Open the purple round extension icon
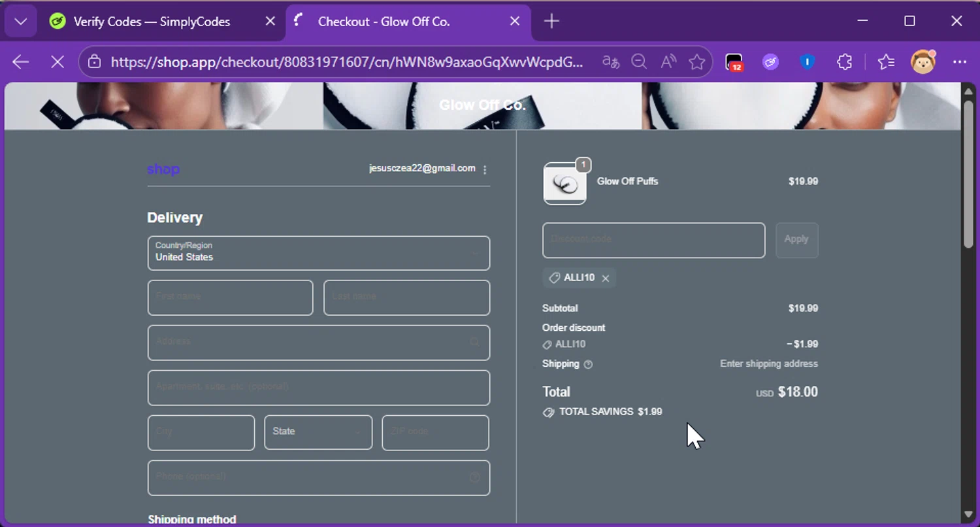 click(771, 62)
